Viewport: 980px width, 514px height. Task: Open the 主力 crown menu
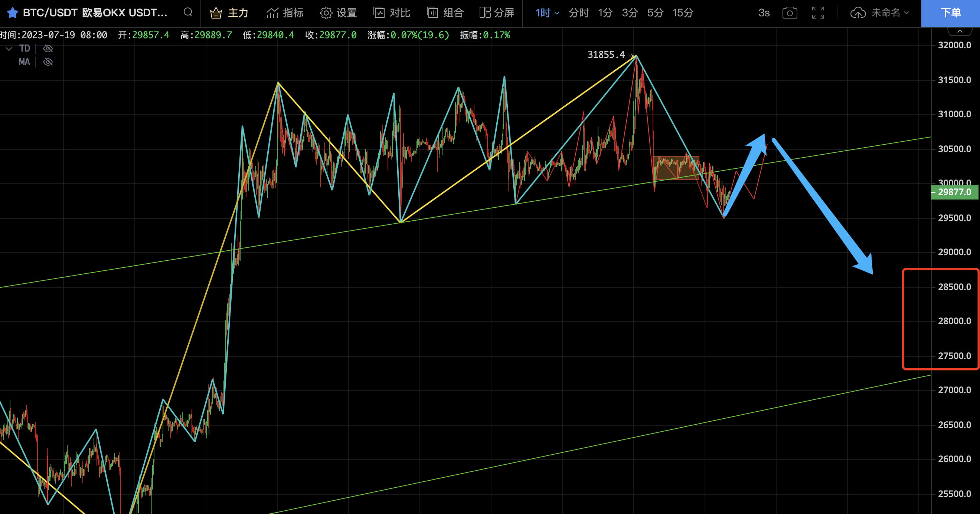pos(229,13)
